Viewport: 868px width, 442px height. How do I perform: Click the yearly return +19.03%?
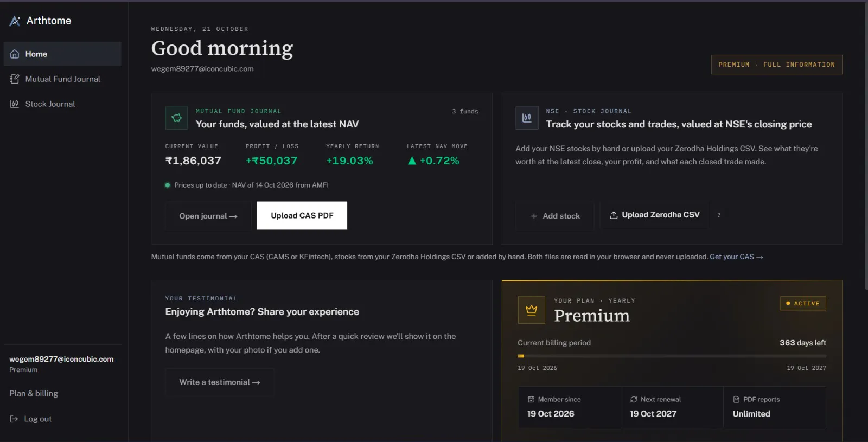[x=349, y=161]
